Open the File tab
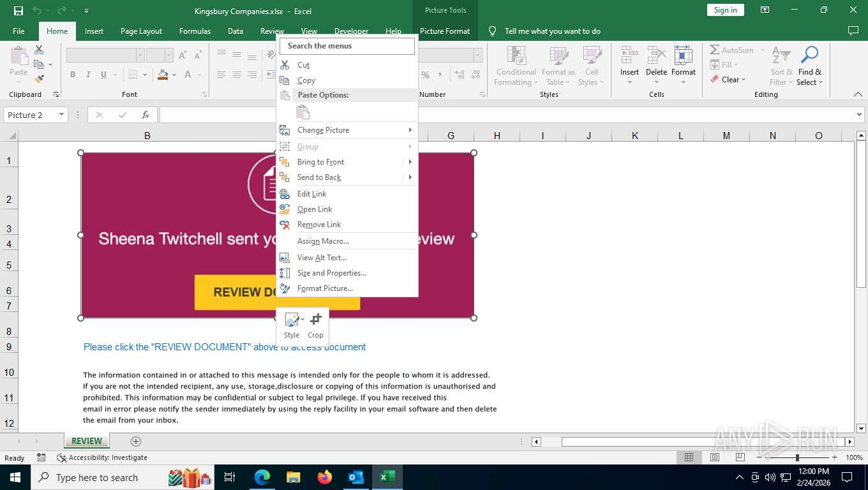The height and width of the screenshot is (490, 868). click(x=19, y=31)
